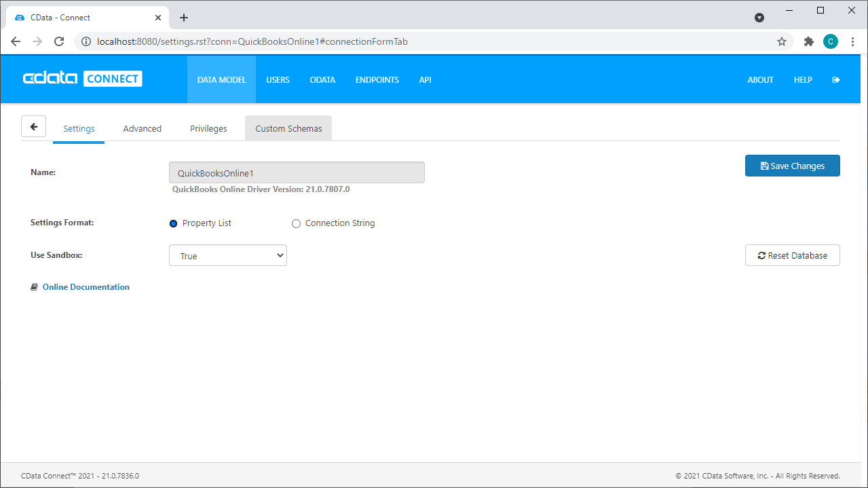868x488 pixels.
Task: Select the Connection String radio button
Action: point(296,223)
